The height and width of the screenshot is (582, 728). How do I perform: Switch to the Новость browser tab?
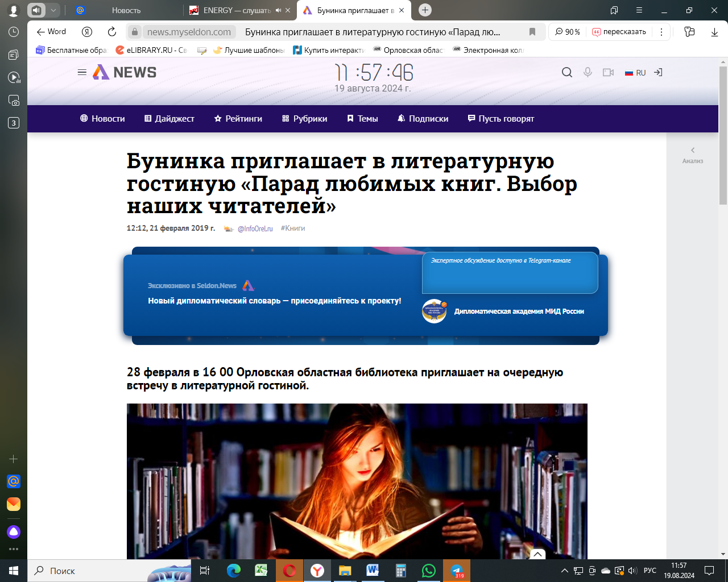(126, 10)
